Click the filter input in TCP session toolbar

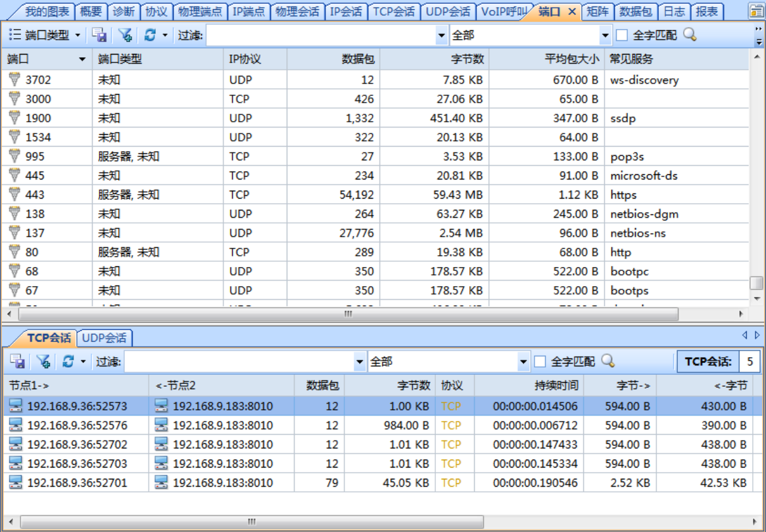point(239,362)
